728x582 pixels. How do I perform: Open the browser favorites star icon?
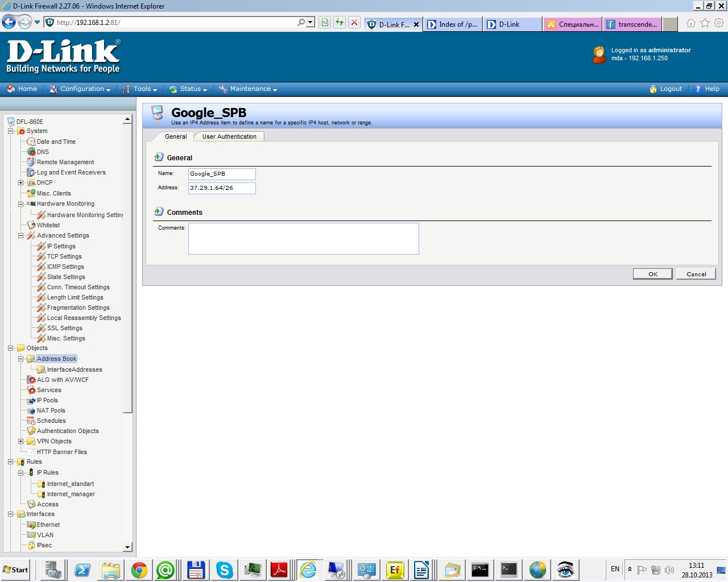[705, 23]
